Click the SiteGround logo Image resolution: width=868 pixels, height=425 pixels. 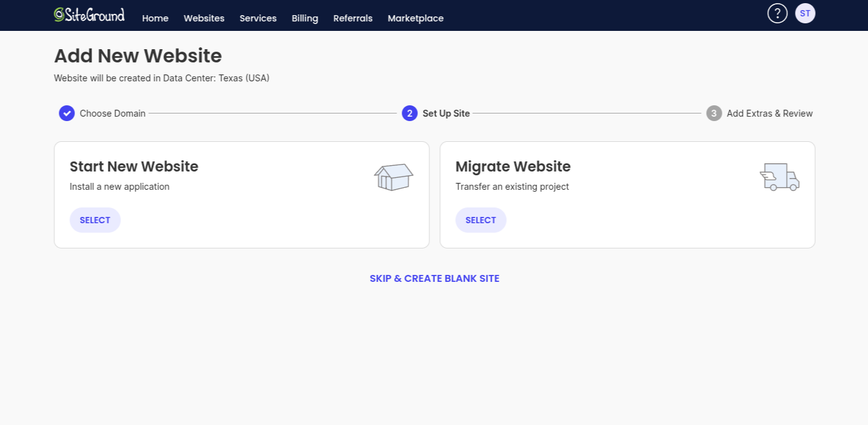pos(89,15)
